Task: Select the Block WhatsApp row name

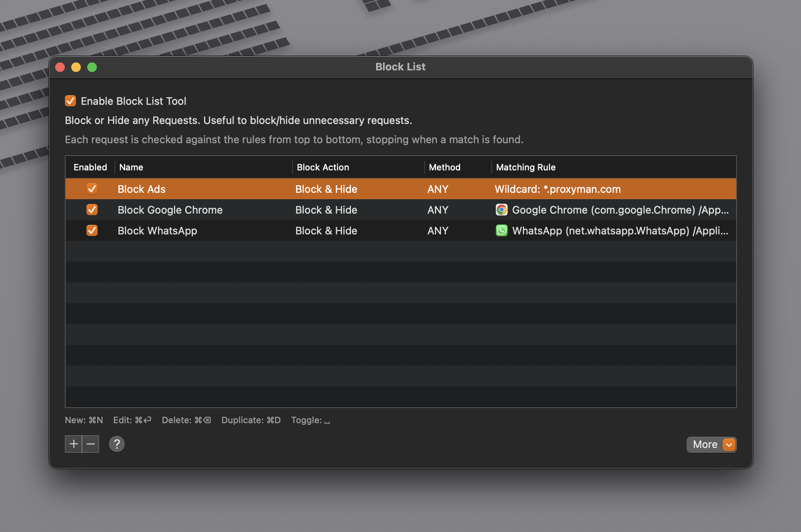Action: pos(157,230)
